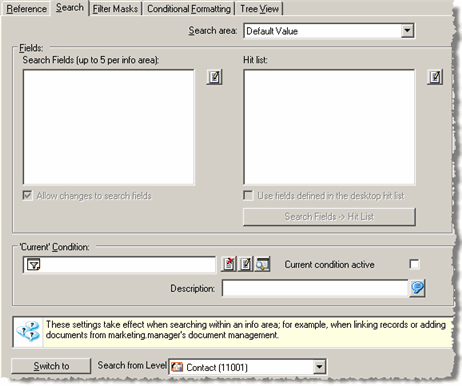Open the Hit list edit icon

(x=435, y=77)
